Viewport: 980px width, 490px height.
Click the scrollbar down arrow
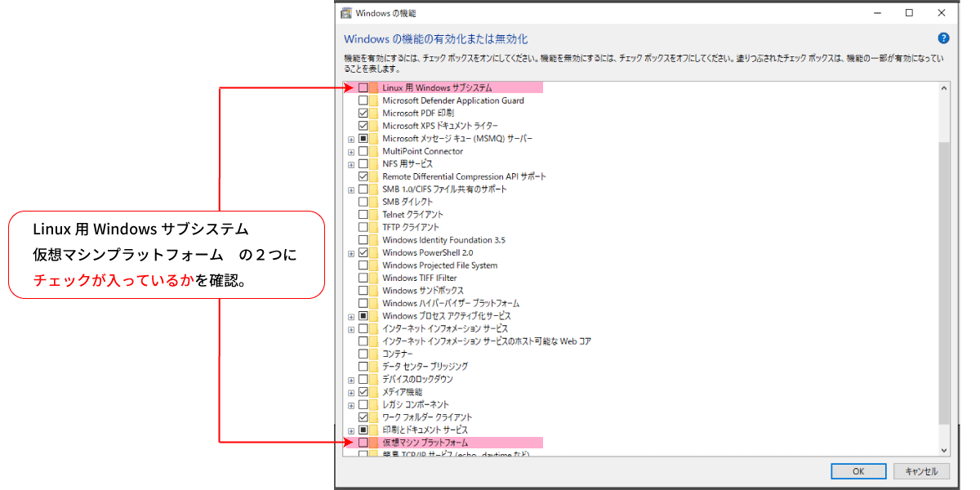[944, 449]
